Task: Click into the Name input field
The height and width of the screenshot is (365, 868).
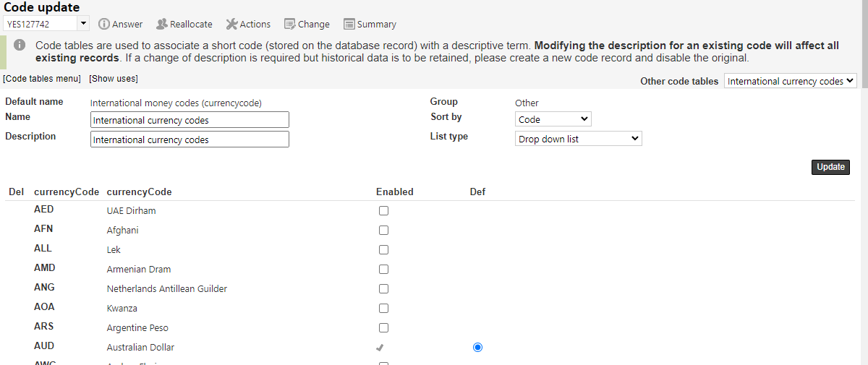Action: pos(190,120)
